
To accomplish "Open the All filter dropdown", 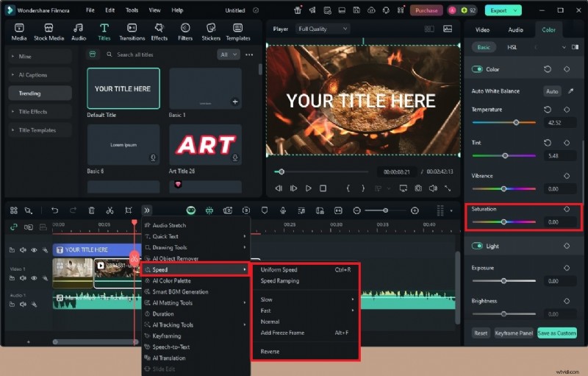I will (229, 54).
